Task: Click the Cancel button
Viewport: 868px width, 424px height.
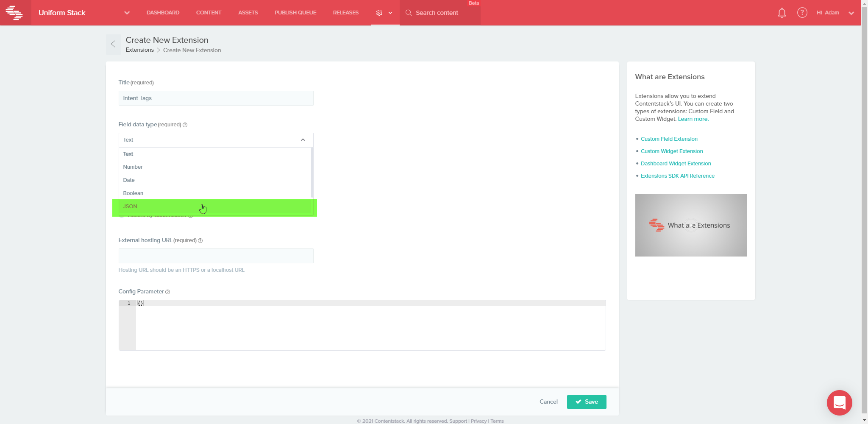Action: [548, 402]
